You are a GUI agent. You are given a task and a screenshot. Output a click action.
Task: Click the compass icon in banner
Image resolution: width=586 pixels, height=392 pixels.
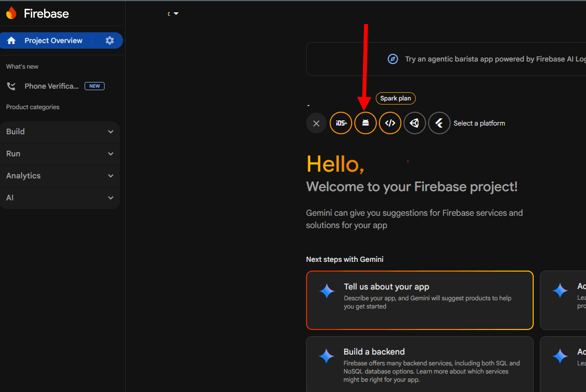point(393,59)
